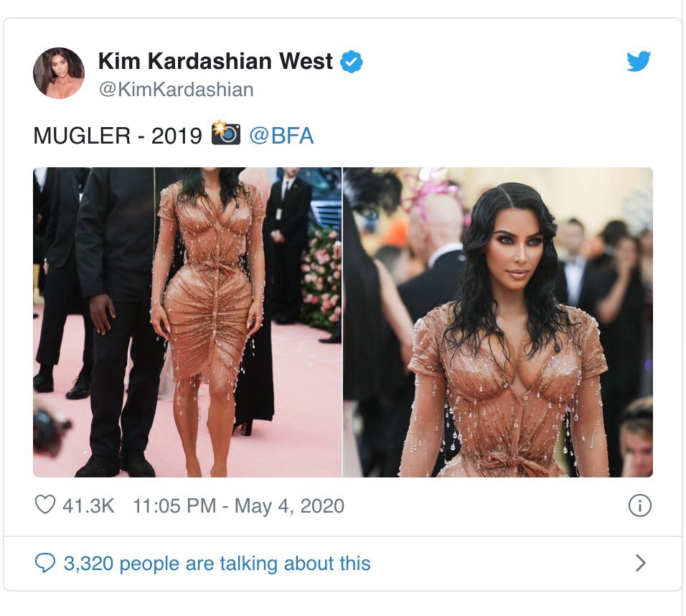Open the tweet info circle icon
Image resolution: width=686 pixels, height=616 pixels.
639,505
